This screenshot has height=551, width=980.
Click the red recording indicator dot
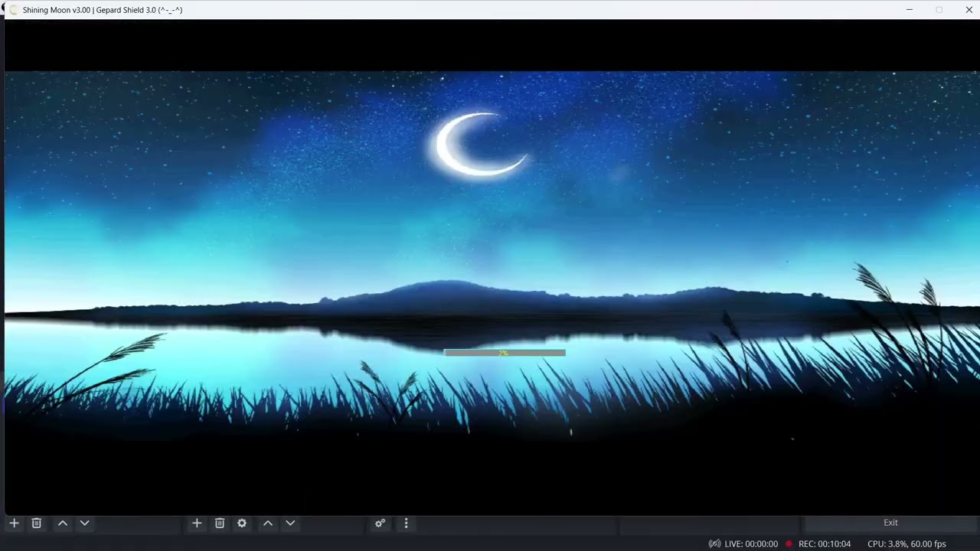[x=788, y=544]
